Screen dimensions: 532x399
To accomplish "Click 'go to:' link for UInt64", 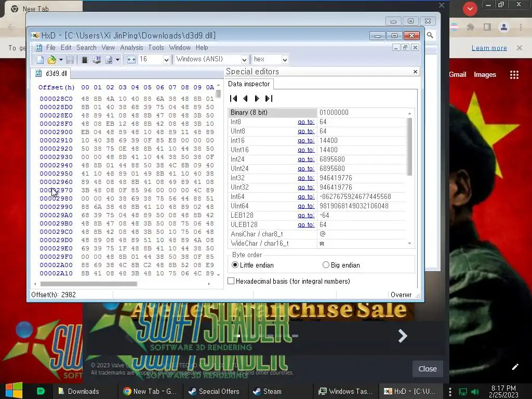I will (x=306, y=206).
